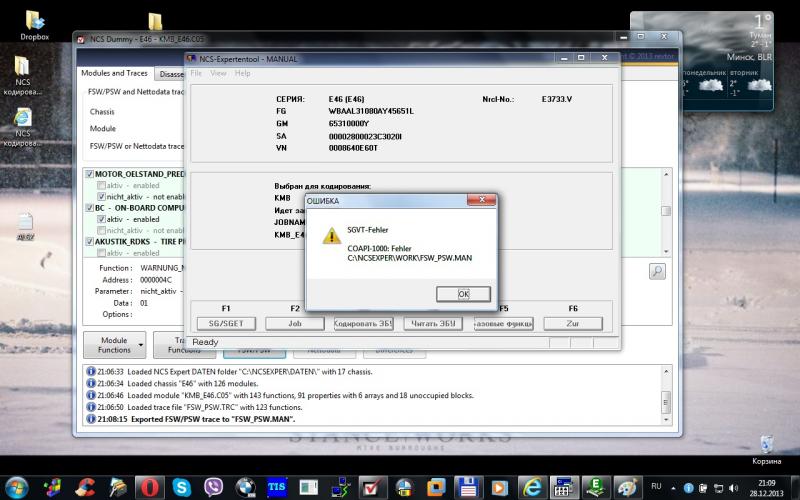This screenshot has height=500, width=800.
Task: Open Skype from the taskbar
Action: 182,487
